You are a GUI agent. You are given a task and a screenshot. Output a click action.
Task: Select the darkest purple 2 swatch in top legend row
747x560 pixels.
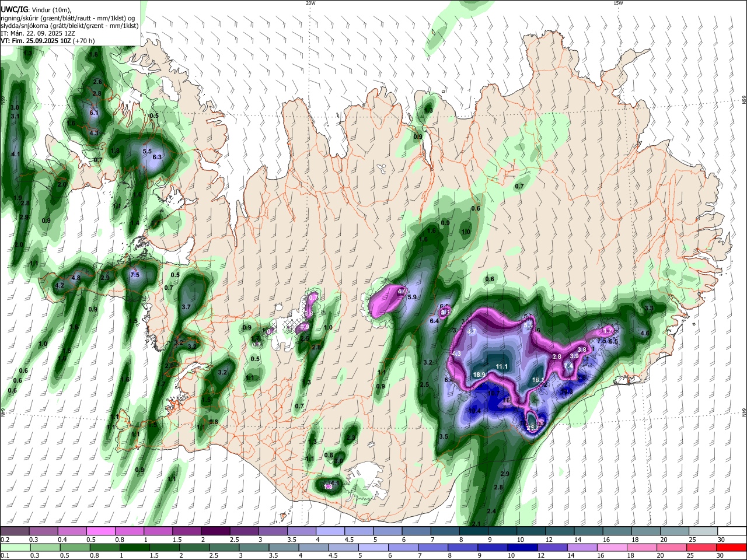215,531
